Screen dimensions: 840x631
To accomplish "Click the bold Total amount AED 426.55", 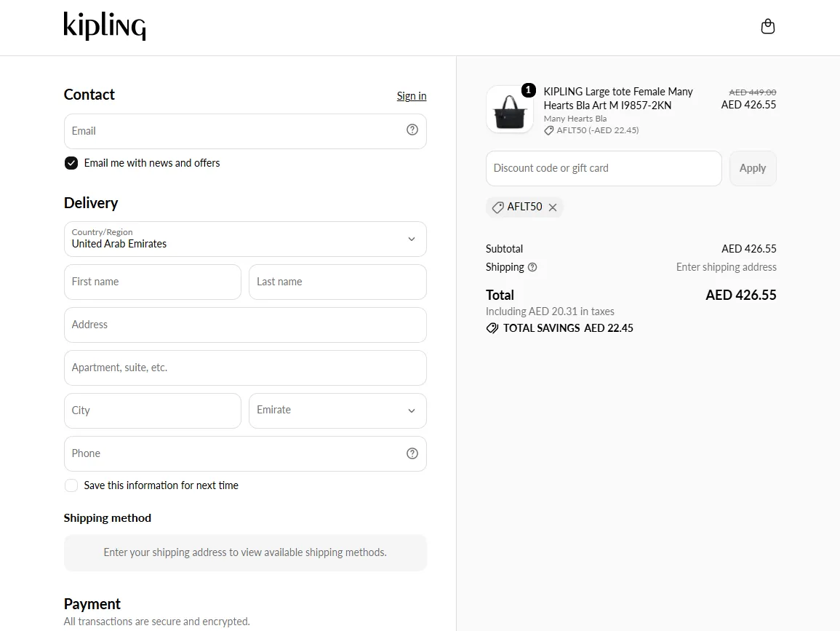I will 741,295.
